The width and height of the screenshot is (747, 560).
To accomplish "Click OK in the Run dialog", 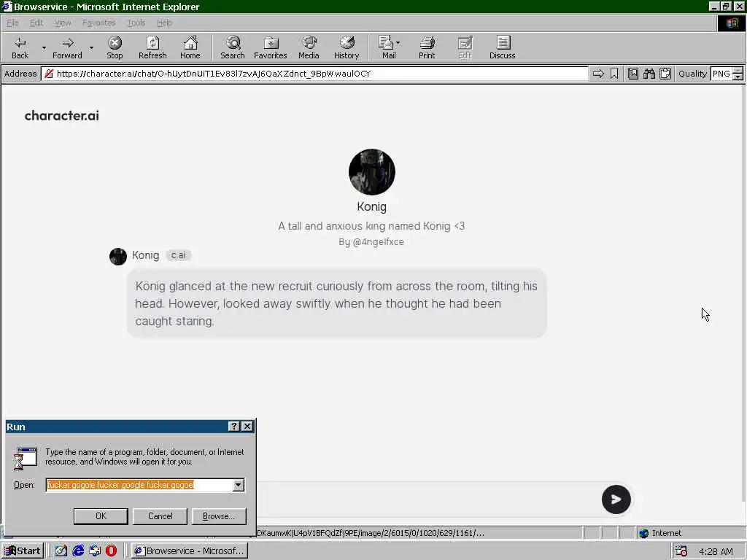I will tap(101, 516).
